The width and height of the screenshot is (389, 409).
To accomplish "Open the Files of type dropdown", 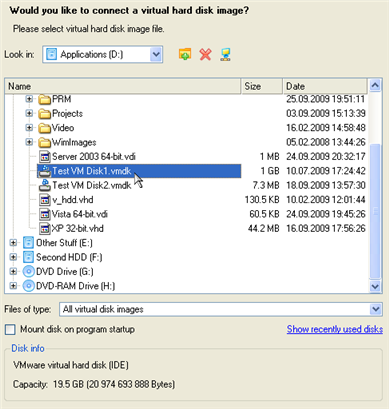I will (x=375, y=309).
